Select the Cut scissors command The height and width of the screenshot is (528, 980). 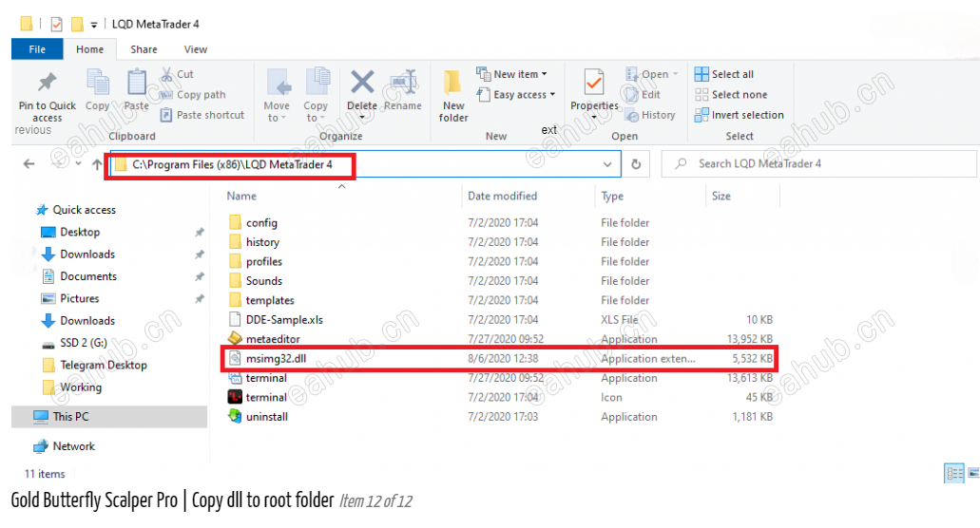click(x=178, y=74)
